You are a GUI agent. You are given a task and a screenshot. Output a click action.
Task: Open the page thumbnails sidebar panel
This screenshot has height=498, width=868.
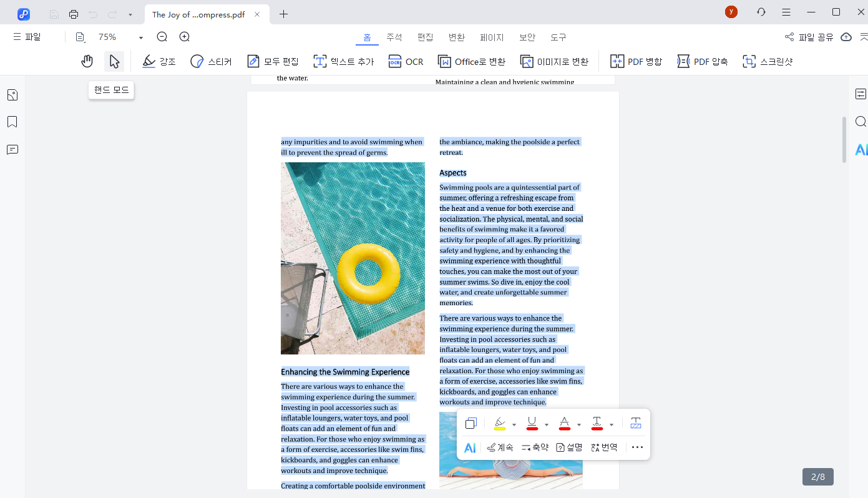click(x=12, y=95)
